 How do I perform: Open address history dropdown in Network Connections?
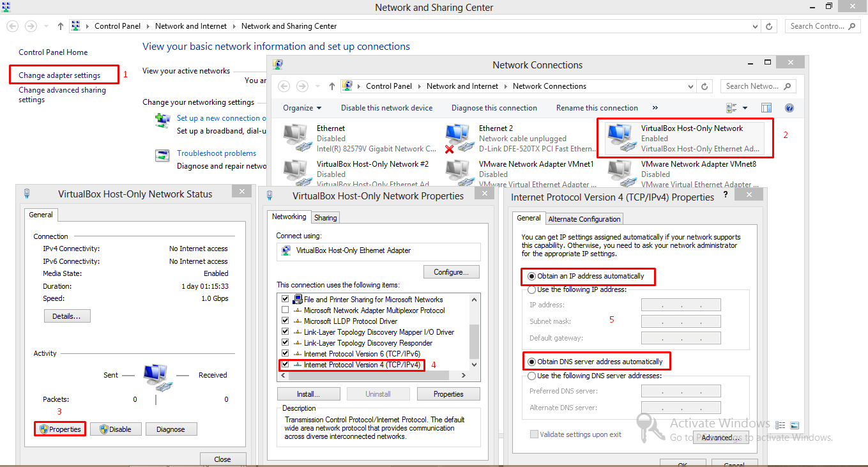click(x=691, y=86)
